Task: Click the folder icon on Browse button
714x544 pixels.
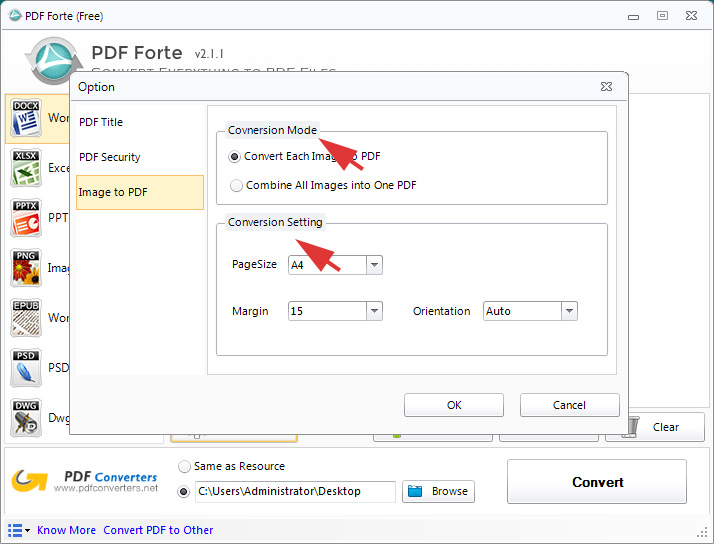Action: tap(415, 491)
